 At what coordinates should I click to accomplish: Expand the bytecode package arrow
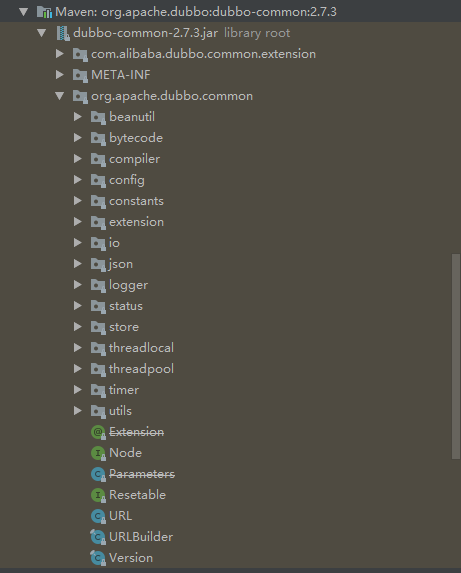77,138
